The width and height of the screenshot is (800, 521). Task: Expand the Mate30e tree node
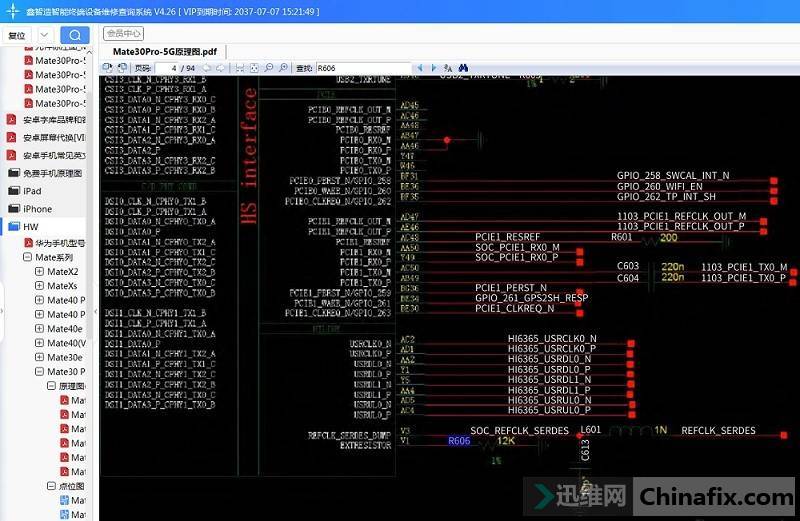[x=39, y=357]
